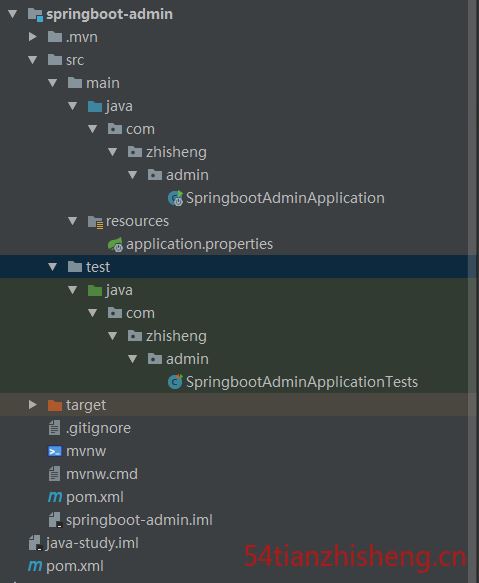Click the SpringbootAdminApplication class icon
Viewport: 479px width, 583px height.
(x=175, y=198)
